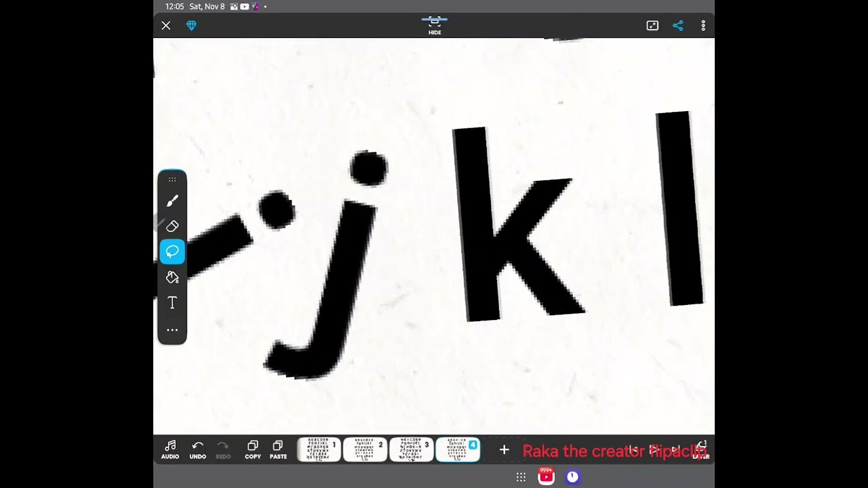Select the Brush tool

click(172, 201)
